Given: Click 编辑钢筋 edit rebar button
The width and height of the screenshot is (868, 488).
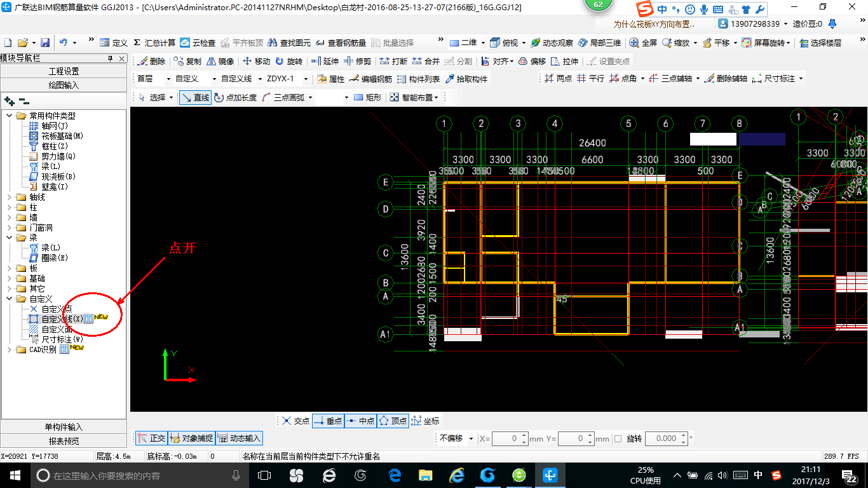Looking at the screenshot, I should [x=371, y=79].
